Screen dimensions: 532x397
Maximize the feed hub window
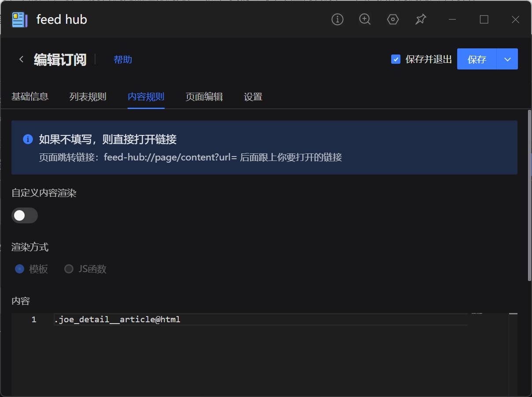(484, 19)
